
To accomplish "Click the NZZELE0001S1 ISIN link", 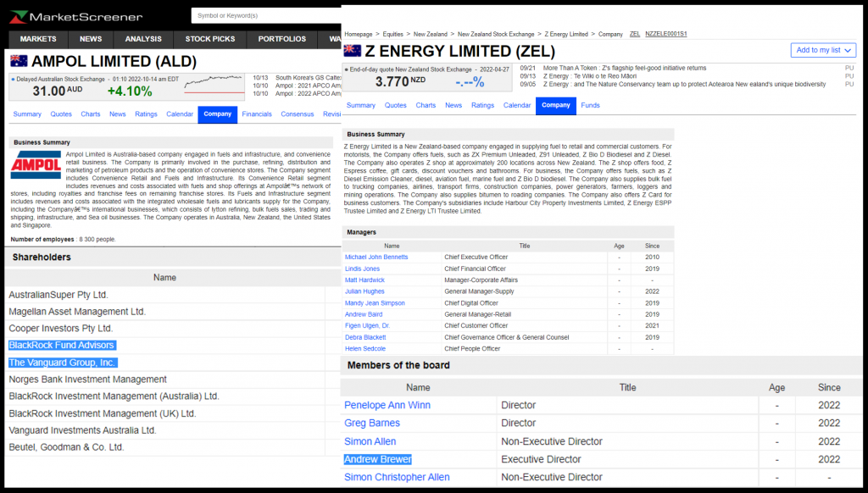I will tap(666, 34).
